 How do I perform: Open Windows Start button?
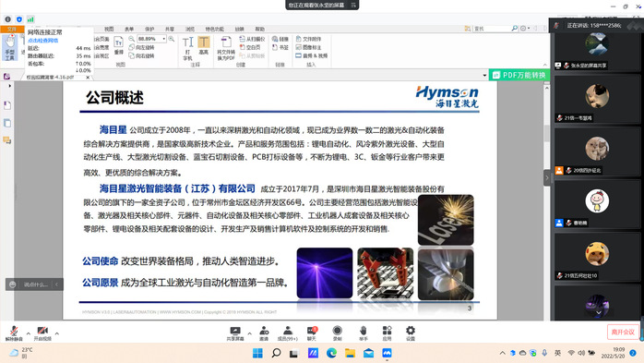point(257,353)
